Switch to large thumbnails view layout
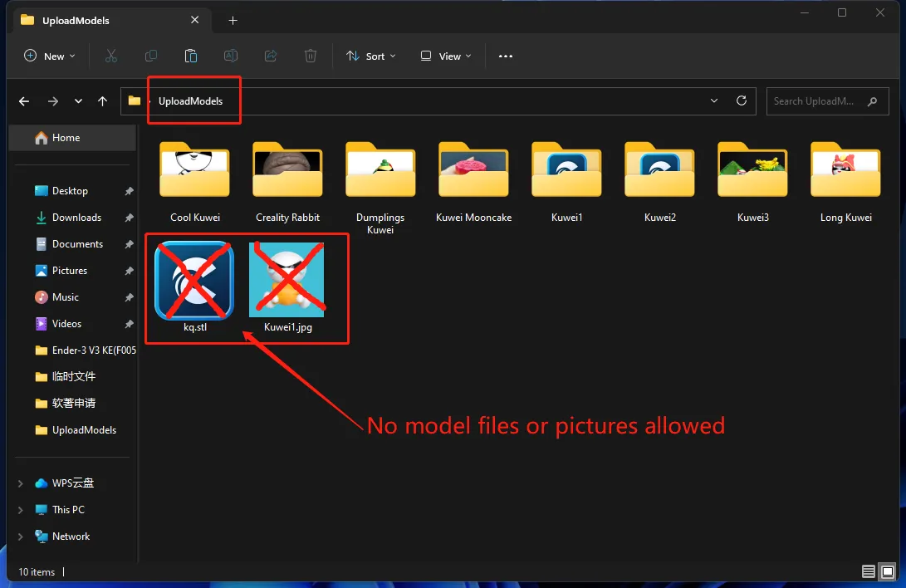906x588 pixels. 887,571
